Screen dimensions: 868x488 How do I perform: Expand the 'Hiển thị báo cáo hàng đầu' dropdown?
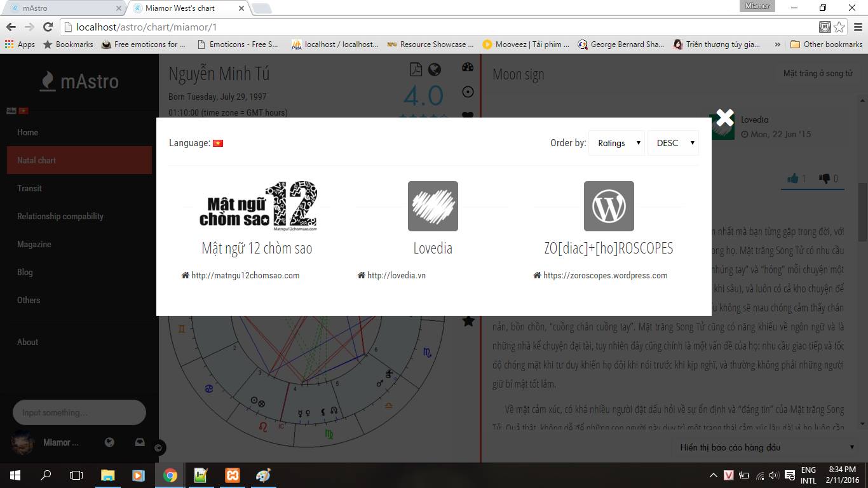click(x=767, y=447)
